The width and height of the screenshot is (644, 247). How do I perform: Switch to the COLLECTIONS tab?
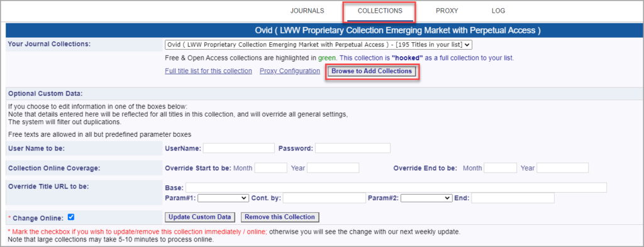click(x=380, y=11)
